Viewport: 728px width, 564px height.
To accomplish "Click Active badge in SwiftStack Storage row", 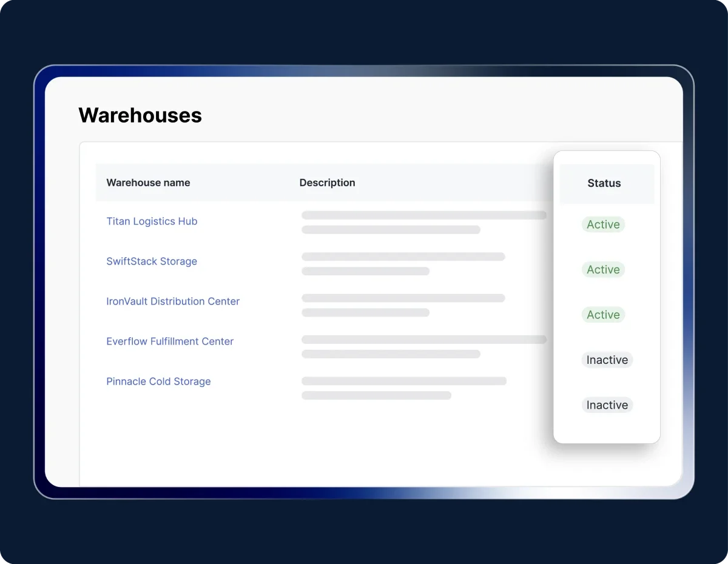I will [x=603, y=270].
